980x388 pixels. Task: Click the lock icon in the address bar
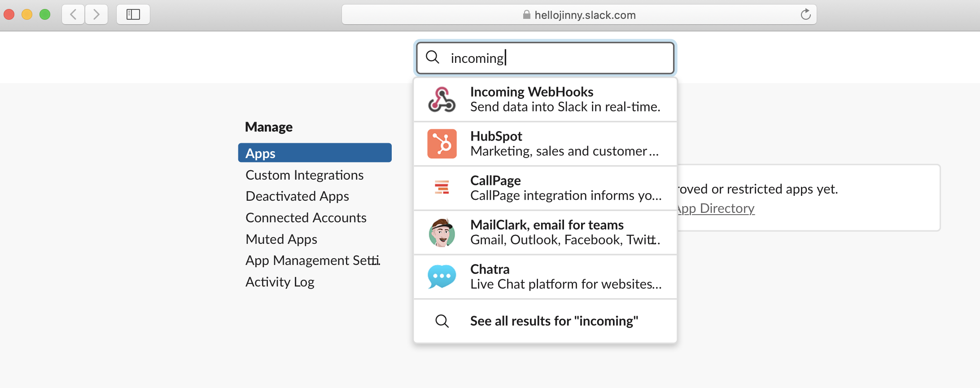527,15
